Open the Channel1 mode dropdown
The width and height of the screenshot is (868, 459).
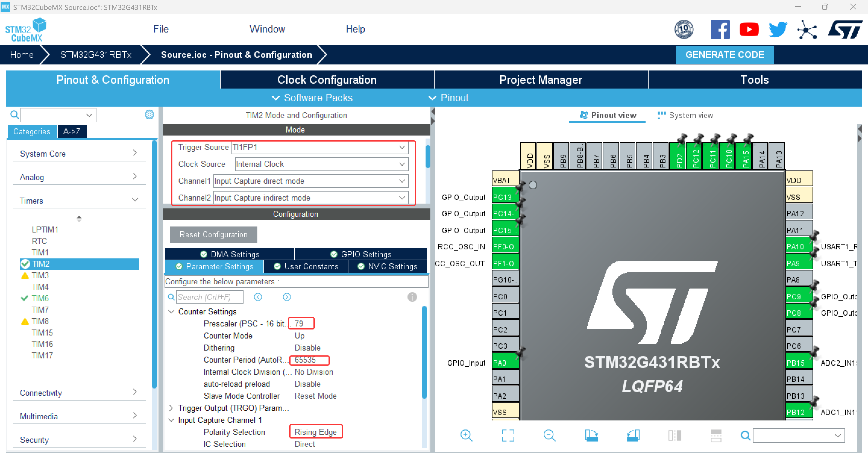[x=311, y=181]
